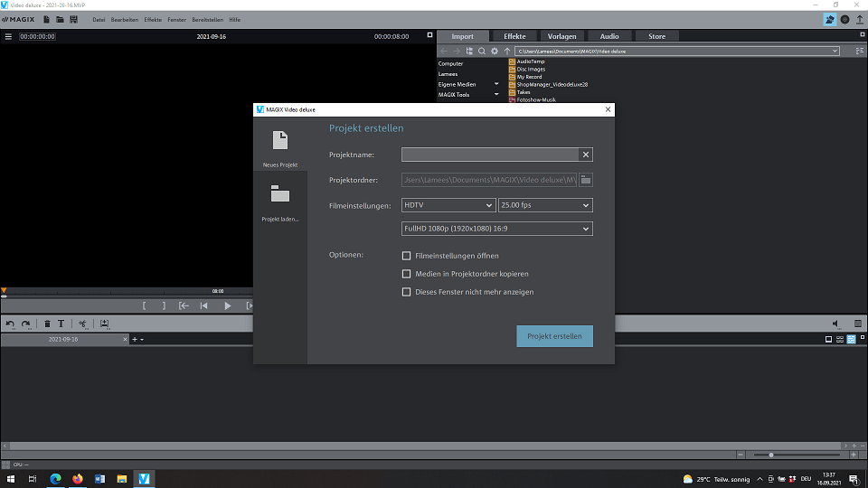The image size is (868, 488).
Task: Open project folder icon in top toolbar
Action: (x=60, y=19)
